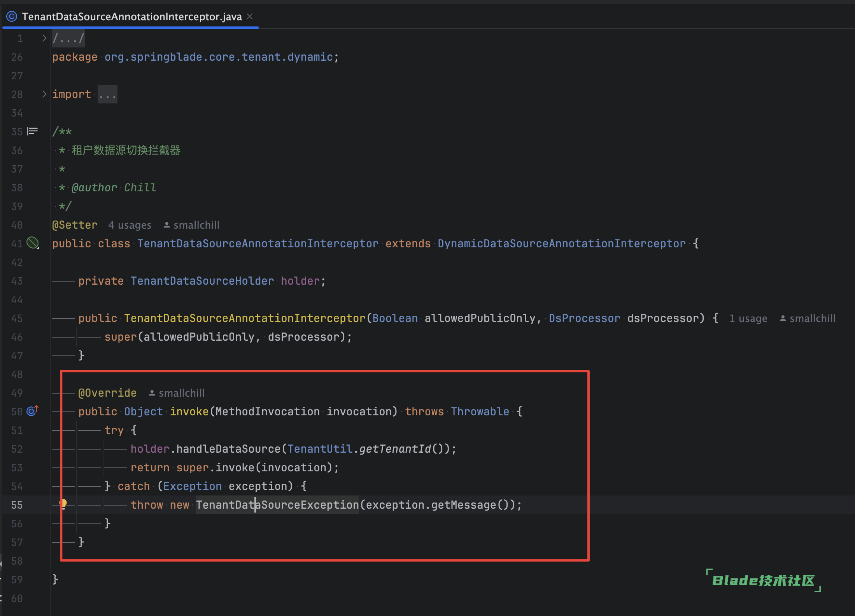Click the DynamicDataSourceAnnotationInterceptor superclass name
Viewport: 855px width, 616px height.
point(562,244)
